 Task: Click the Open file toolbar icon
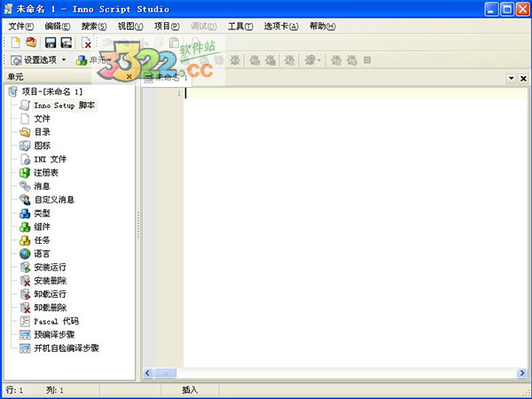pyautogui.click(x=31, y=43)
